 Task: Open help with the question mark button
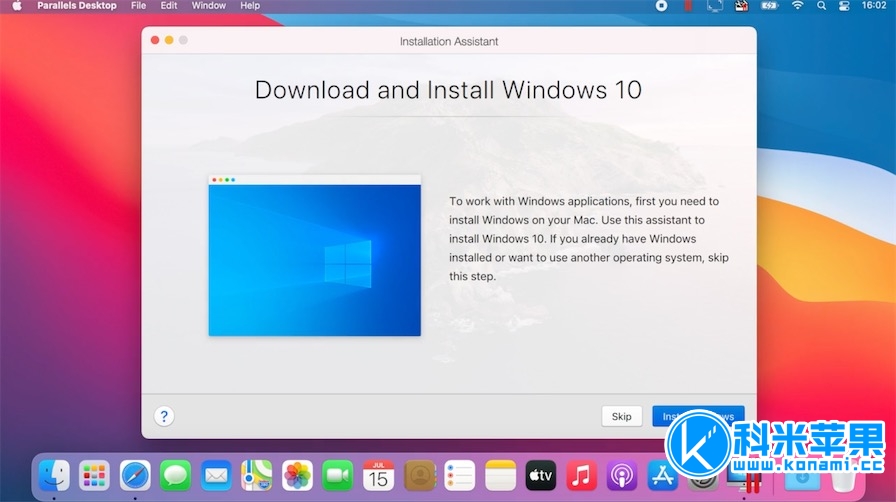pyautogui.click(x=164, y=416)
